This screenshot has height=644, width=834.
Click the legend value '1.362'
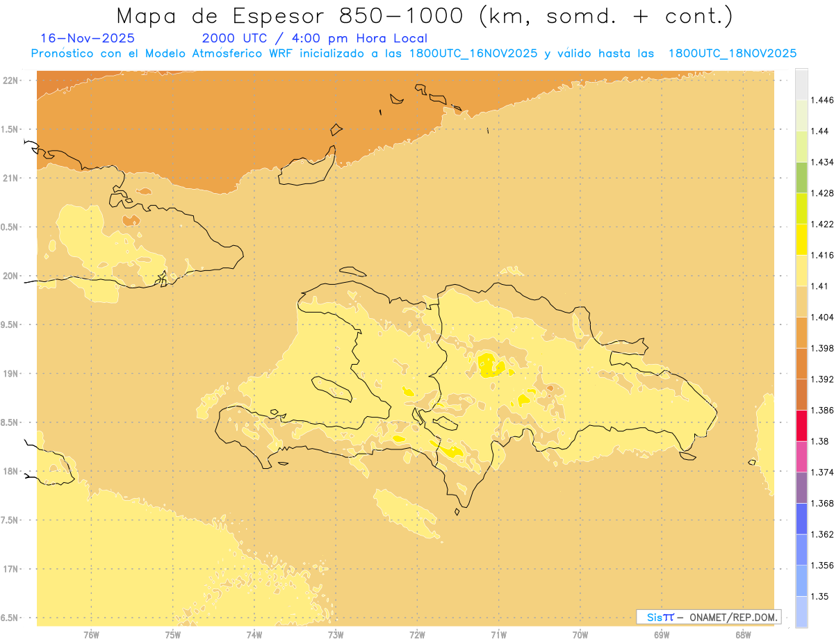pos(823,534)
